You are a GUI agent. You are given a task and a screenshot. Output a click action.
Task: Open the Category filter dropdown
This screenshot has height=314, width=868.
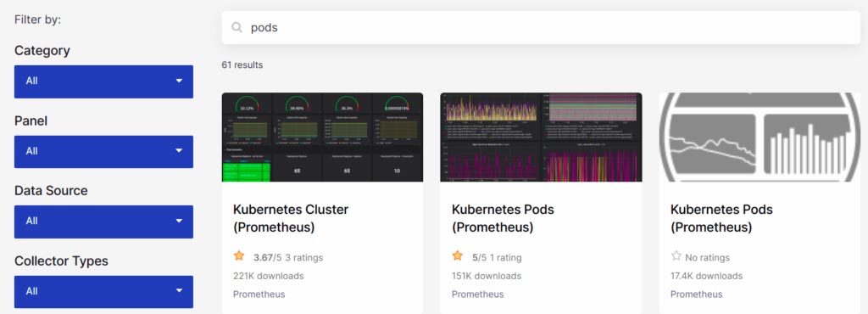click(103, 81)
